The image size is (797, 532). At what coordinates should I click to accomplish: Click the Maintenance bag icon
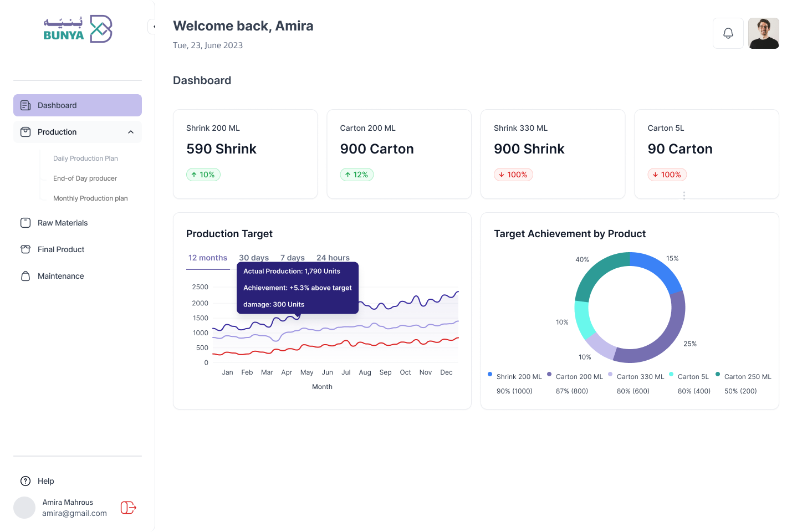(x=25, y=276)
